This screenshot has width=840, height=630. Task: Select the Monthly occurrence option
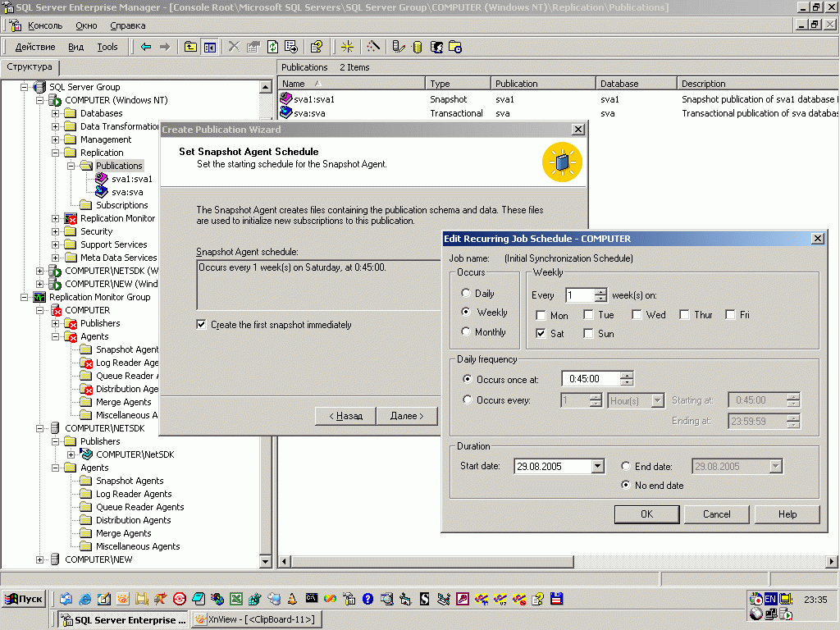pyautogui.click(x=466, y=331)
